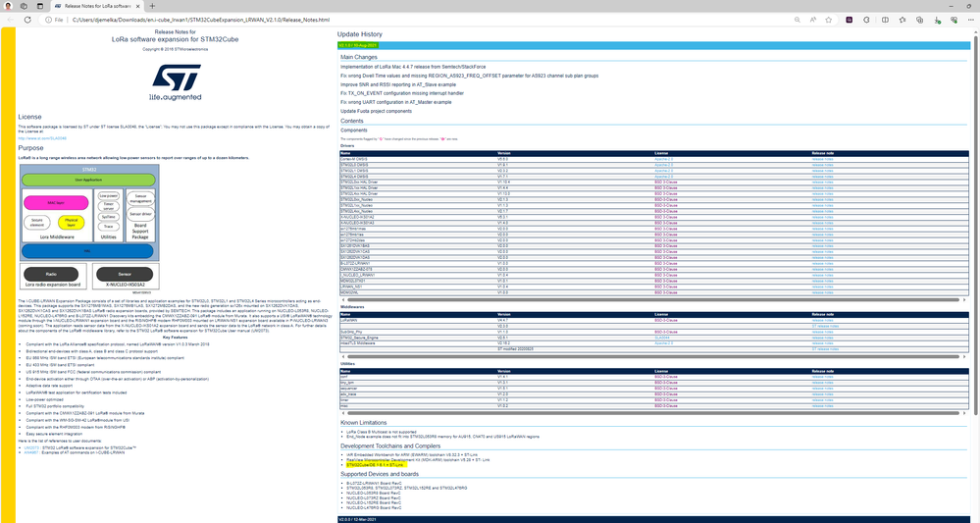Image resolution: width=980 pixels, height=523 pixels.
Task: Click highlighted STM32CubeIDE toolchain line
Action: click(x=375, y=465)
